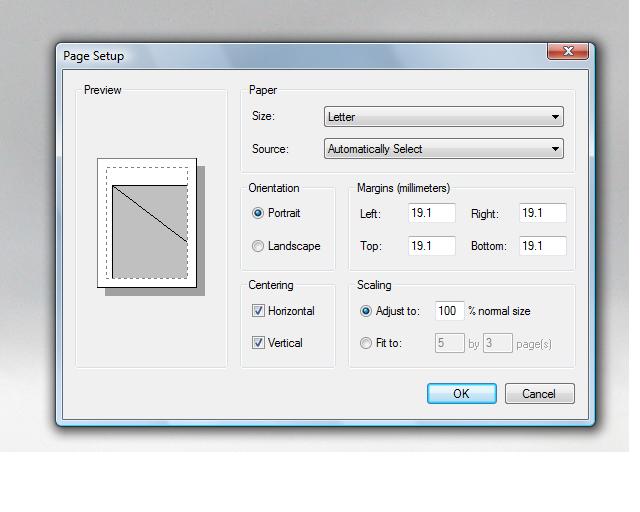Cancel the page setup changes

tap(539, 393)
